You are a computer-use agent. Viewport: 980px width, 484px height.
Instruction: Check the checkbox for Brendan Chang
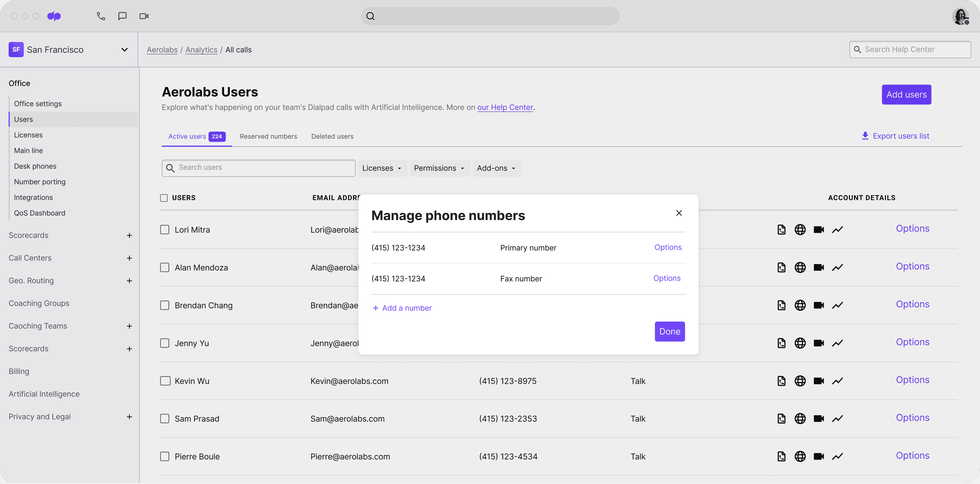pos(165,305)
